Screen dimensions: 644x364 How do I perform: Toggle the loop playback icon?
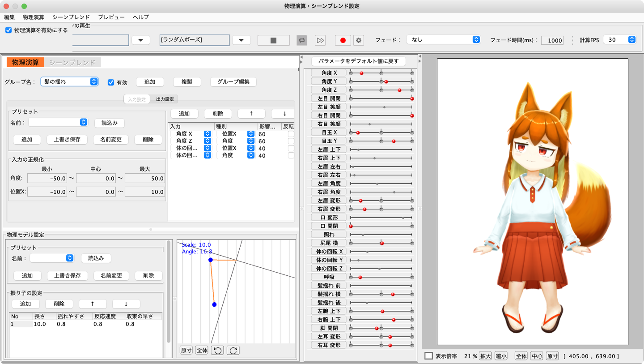[x=302, y=40]
